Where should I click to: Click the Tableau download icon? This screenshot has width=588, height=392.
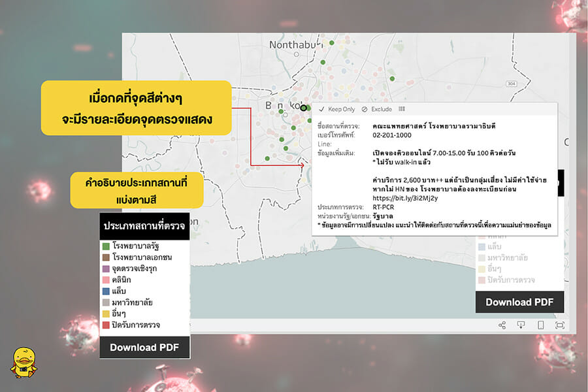[x=521, y=325]
